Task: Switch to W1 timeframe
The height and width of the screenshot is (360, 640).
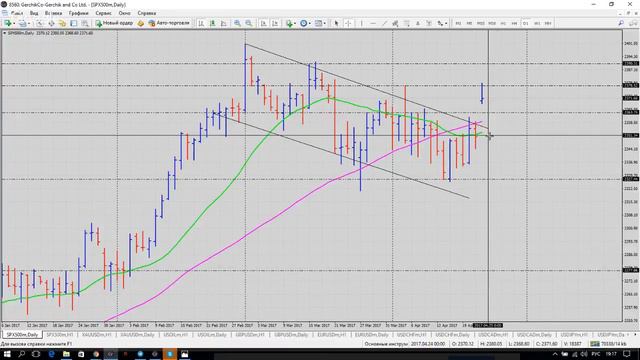Action: pyautogui.click(x=537, y=23)
